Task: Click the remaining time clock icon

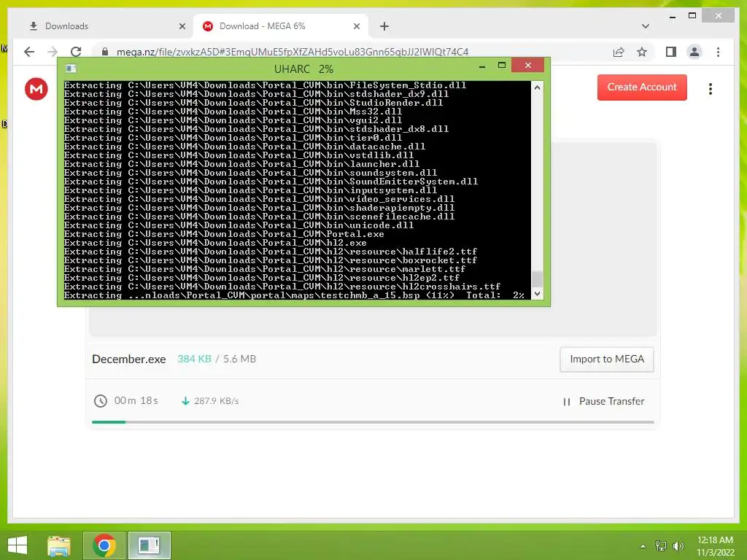Action: point(101,401)
